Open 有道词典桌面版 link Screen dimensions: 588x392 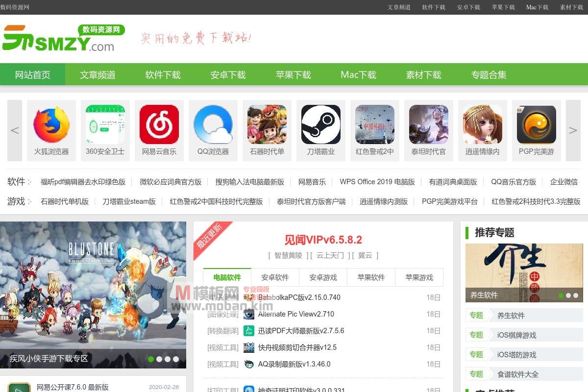453,182
